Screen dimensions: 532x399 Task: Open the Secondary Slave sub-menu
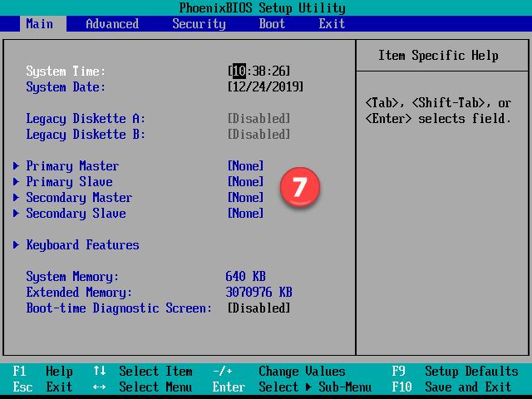pos(76,214)
